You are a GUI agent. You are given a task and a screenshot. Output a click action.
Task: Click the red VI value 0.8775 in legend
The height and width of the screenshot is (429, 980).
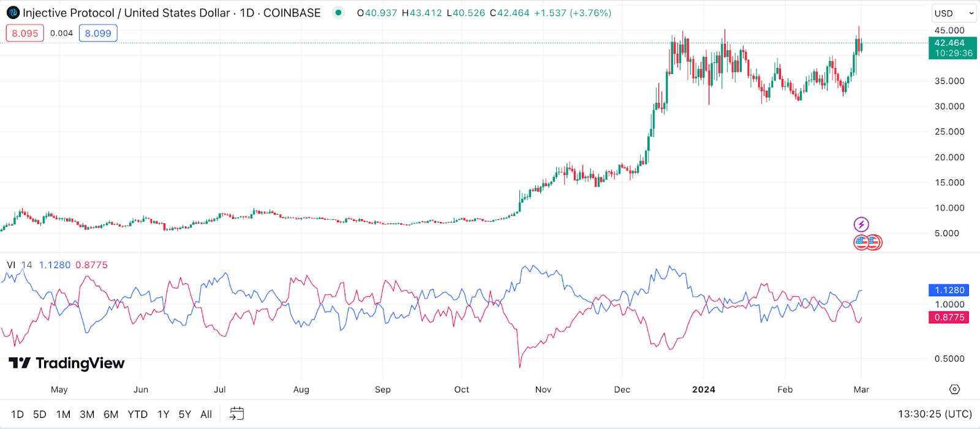(x=91, y=265)
